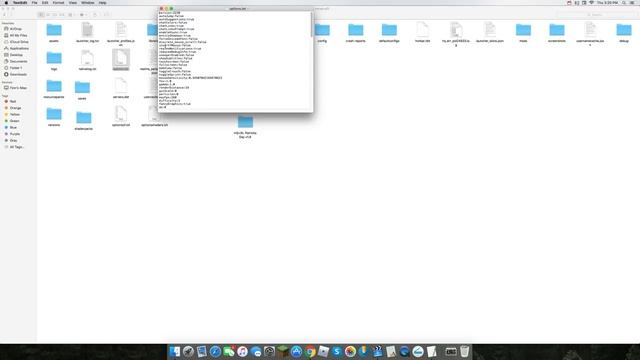This screenshot has height=360, width=640.
Task: Show All Tags in sidebar
Action: 16,147
